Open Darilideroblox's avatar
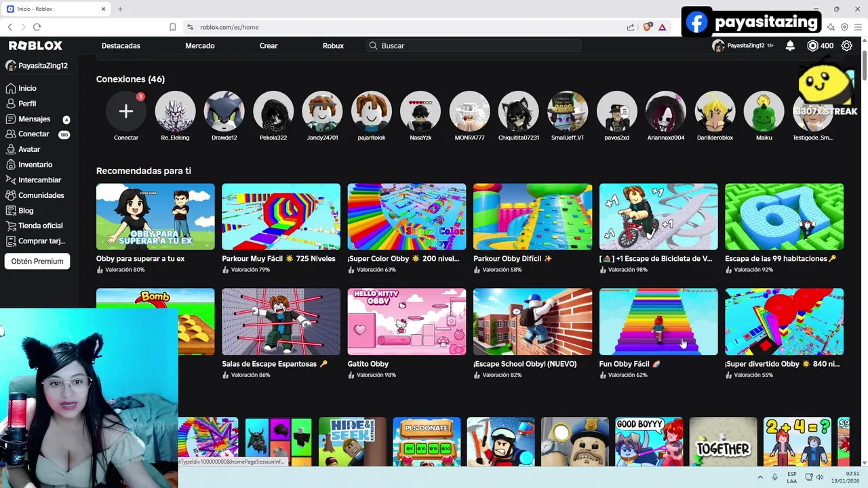Viewport: 868px width, 488px height. [x=715, y=111]
